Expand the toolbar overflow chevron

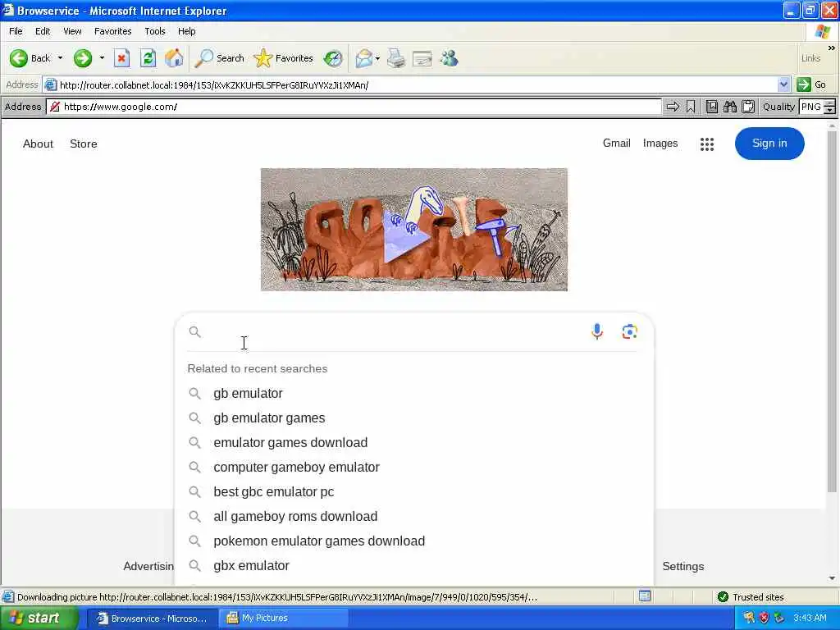(x=831, y=48)
